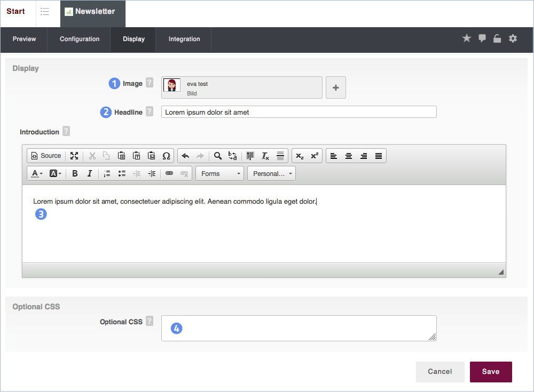Click the Undo arrow icon
This screenshot has width=534, height=392.
pos(185,156)
